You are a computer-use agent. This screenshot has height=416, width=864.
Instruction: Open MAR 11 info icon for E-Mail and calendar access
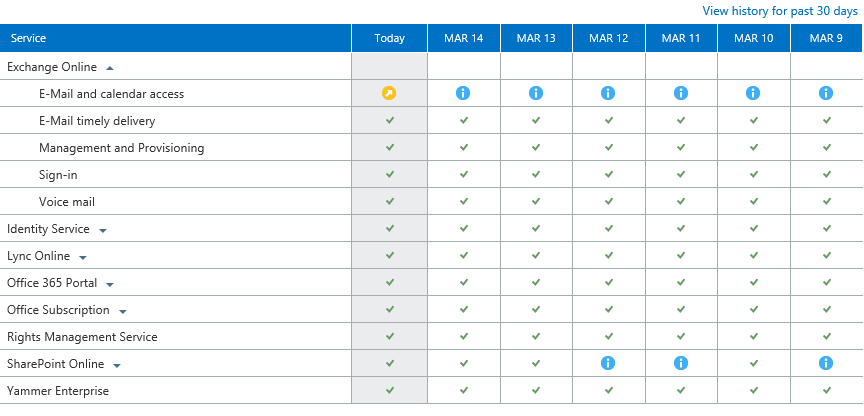coord(681,93)
